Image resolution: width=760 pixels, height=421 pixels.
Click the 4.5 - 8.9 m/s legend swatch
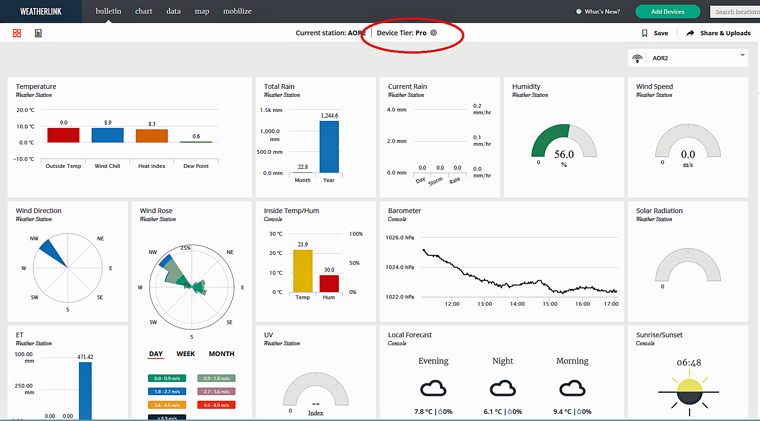[x=216, y=405]
